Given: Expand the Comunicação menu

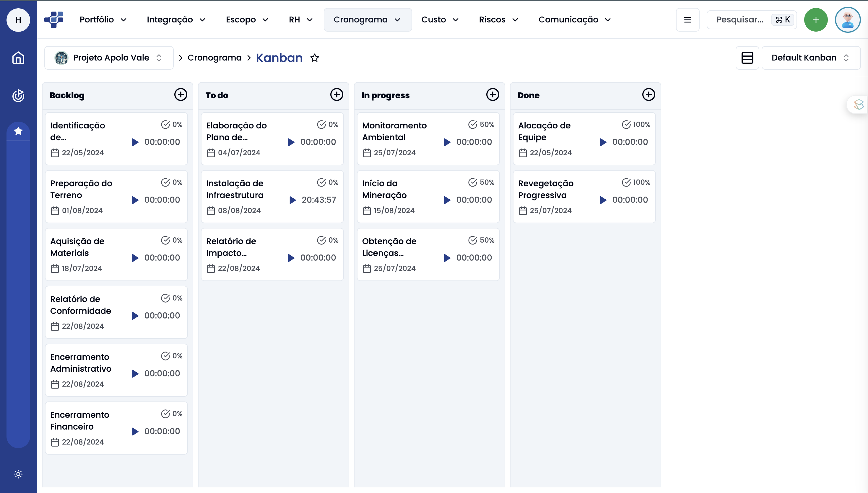Looking at the screenshot, I should [x=575, y=20].
